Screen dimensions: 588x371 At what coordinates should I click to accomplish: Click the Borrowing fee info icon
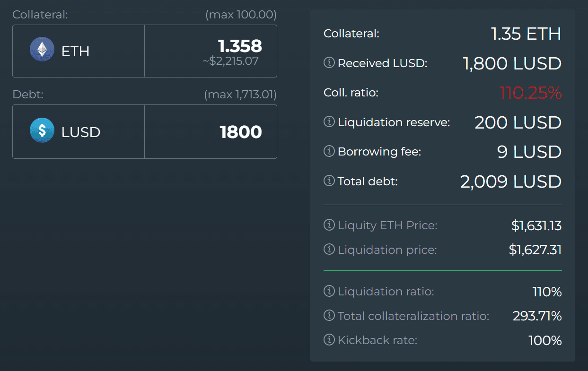(x=329, y=151)
